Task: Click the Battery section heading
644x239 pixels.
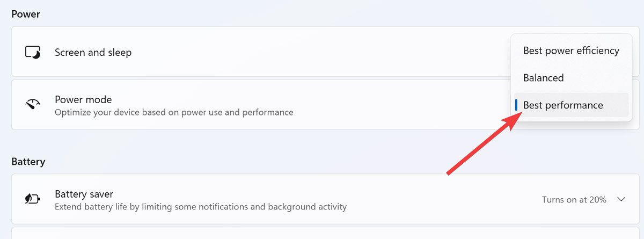Action: coord(28,162)
